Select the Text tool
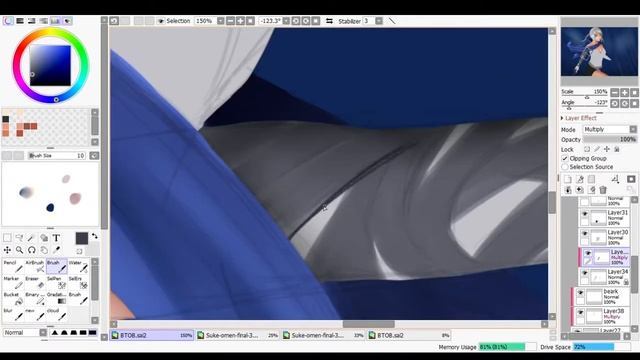Viewport: 640px width, 360px height. pos(56,238)
